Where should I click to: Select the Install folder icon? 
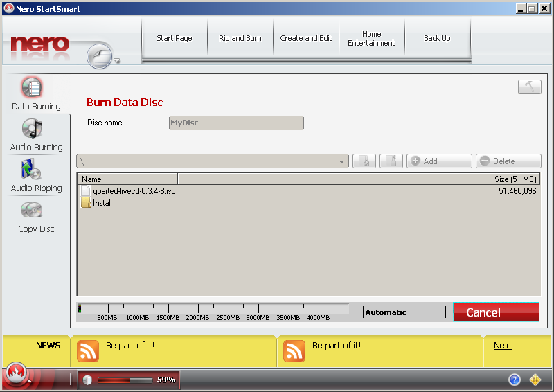coord(86,203)
